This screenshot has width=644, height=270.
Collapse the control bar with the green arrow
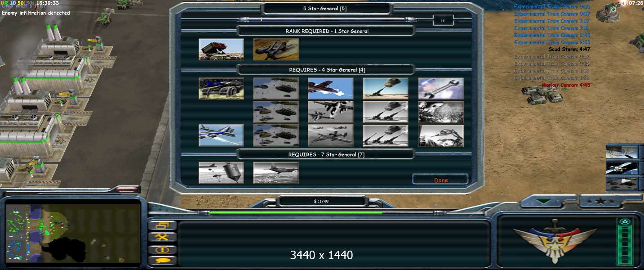(x=544, y=201)
